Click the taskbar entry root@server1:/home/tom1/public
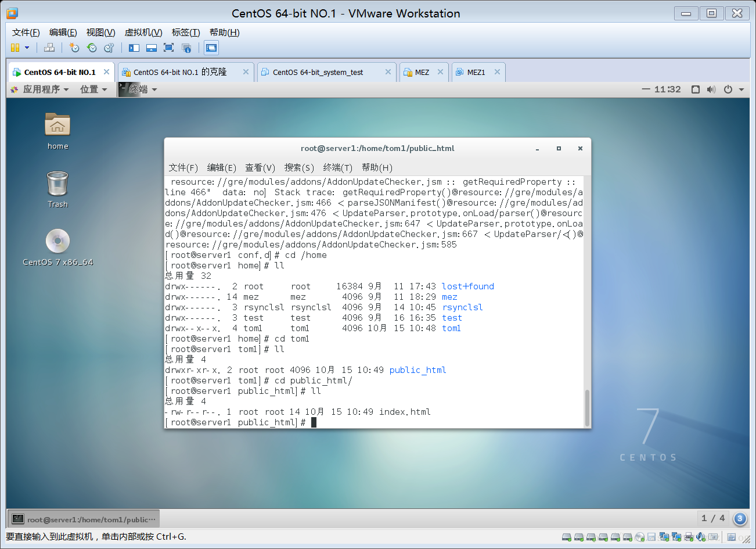 click(84, 519)
